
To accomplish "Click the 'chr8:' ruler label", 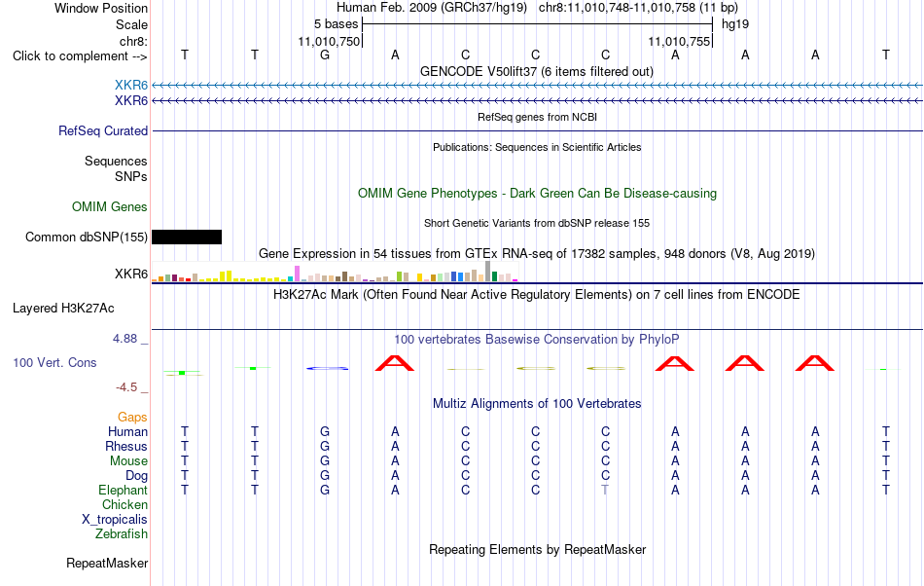I will [133, 41].
